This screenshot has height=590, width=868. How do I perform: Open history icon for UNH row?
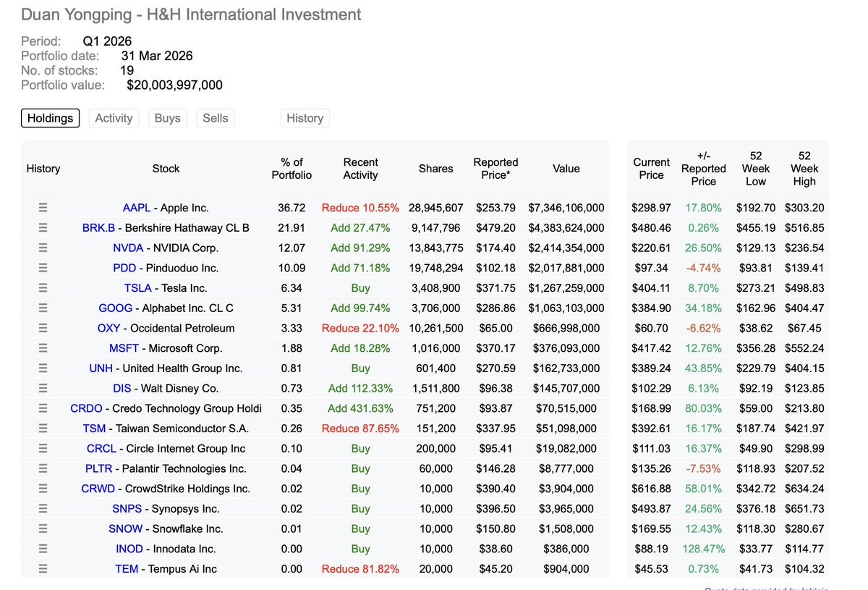[43, 368]
